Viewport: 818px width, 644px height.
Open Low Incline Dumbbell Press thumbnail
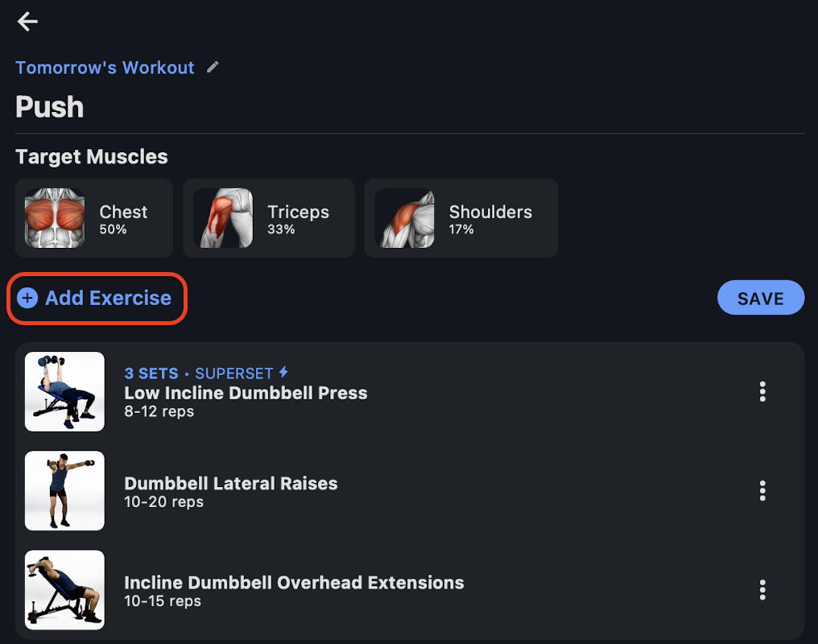click(x=64, y=391)
